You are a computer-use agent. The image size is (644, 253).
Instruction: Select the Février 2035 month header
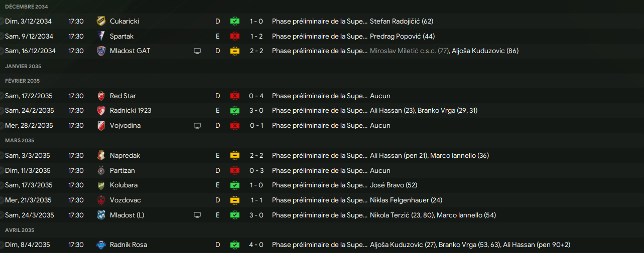click(x=23, y=81)
